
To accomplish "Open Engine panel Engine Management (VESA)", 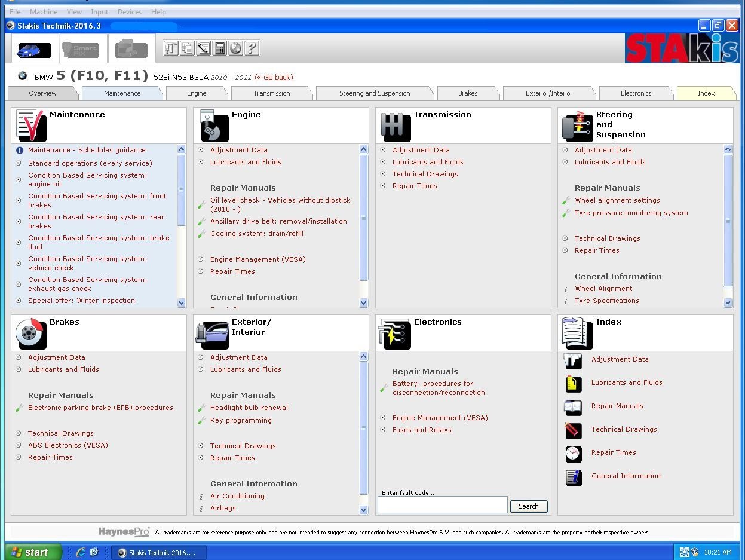I will (x=257, y=259).
